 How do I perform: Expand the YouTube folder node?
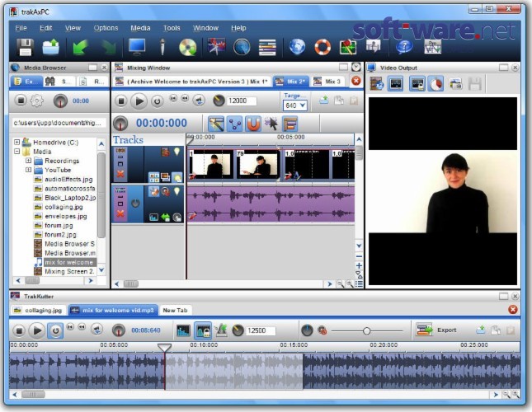[29, 170]
